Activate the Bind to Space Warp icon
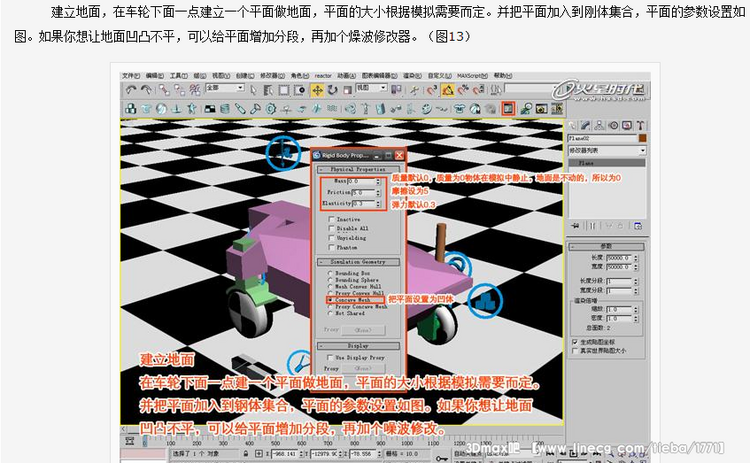750x463 pixels. (x=195, y=89)
